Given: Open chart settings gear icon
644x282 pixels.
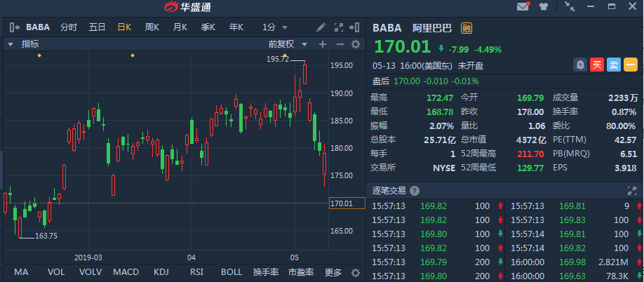Looking at the screenshot, I should coord(355,44).
